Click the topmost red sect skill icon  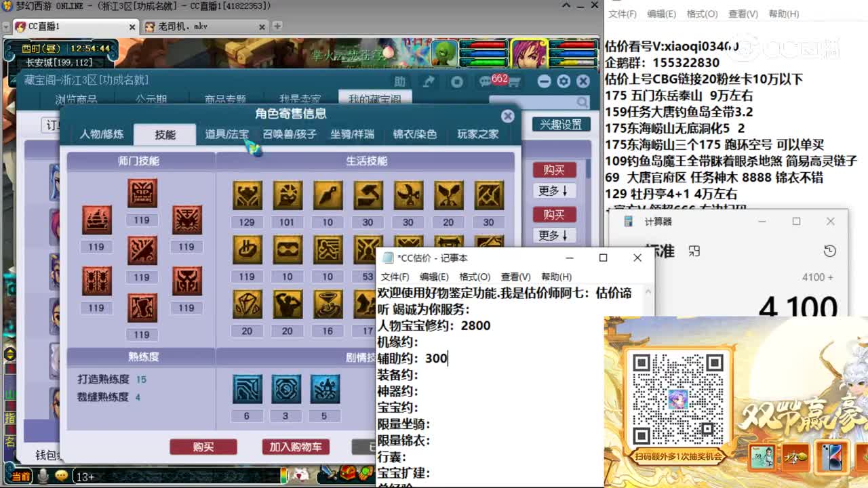(142, 193)
